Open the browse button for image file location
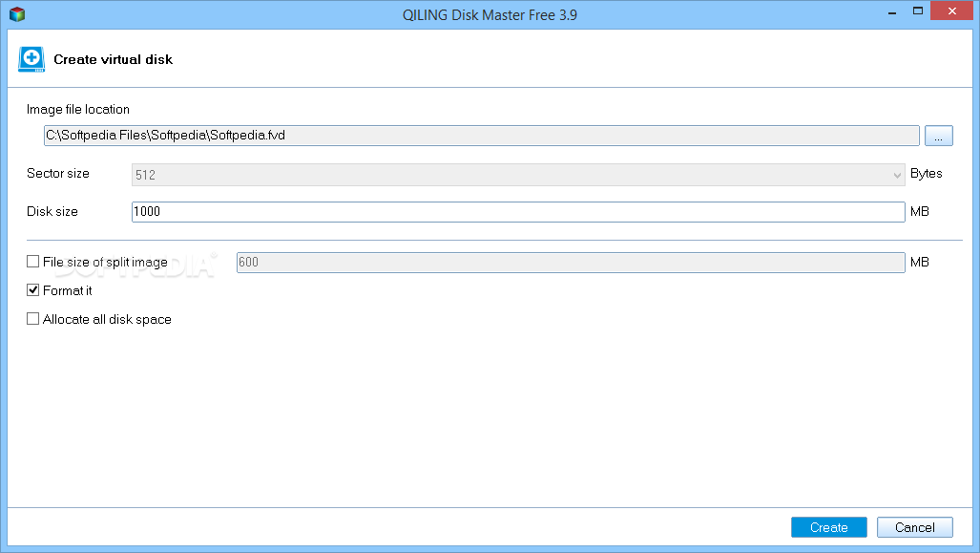Viewport: 980px width, 553px height. pos(938,136)
